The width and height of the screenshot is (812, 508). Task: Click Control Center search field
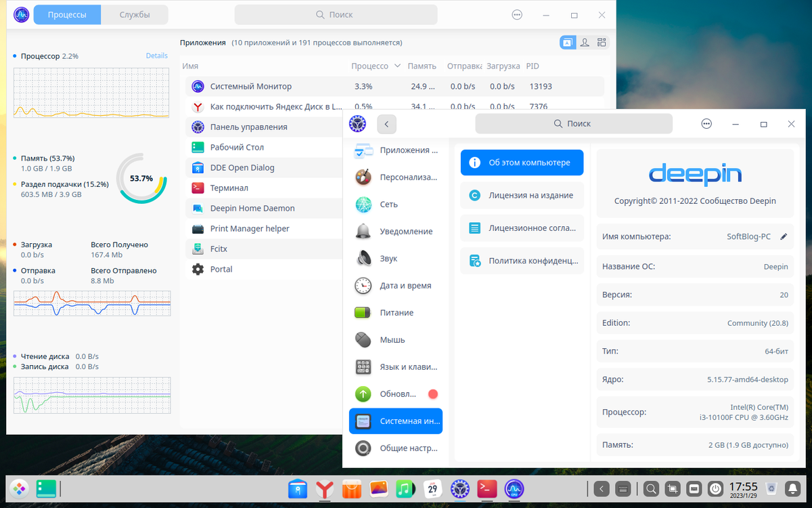point(574,123)
